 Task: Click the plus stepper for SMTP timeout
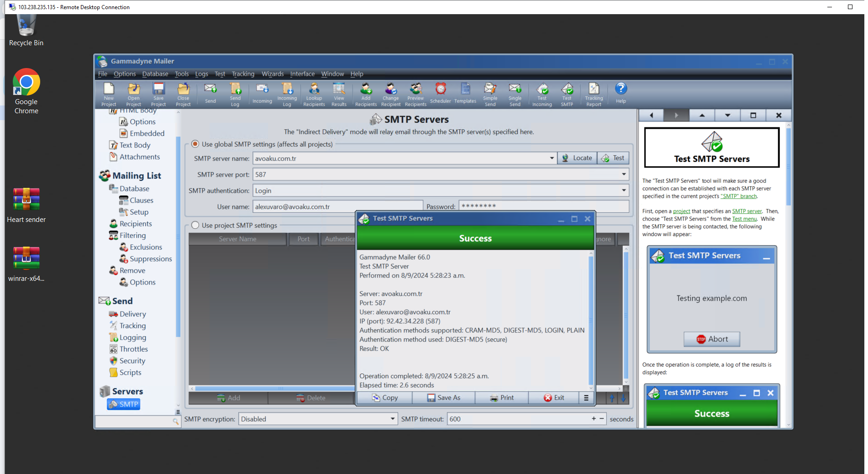click(x=594, y=419)
